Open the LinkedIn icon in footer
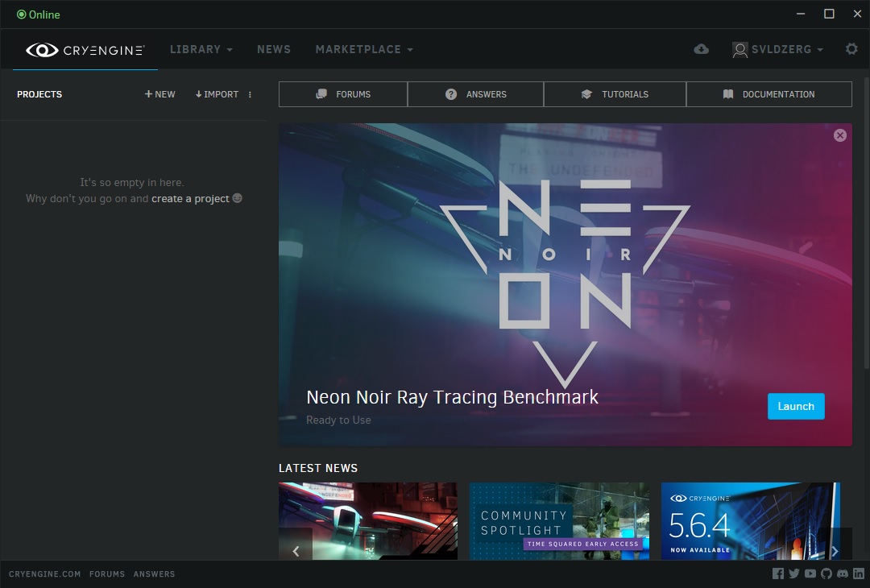 pyautogui.click(x=859, y=574)
